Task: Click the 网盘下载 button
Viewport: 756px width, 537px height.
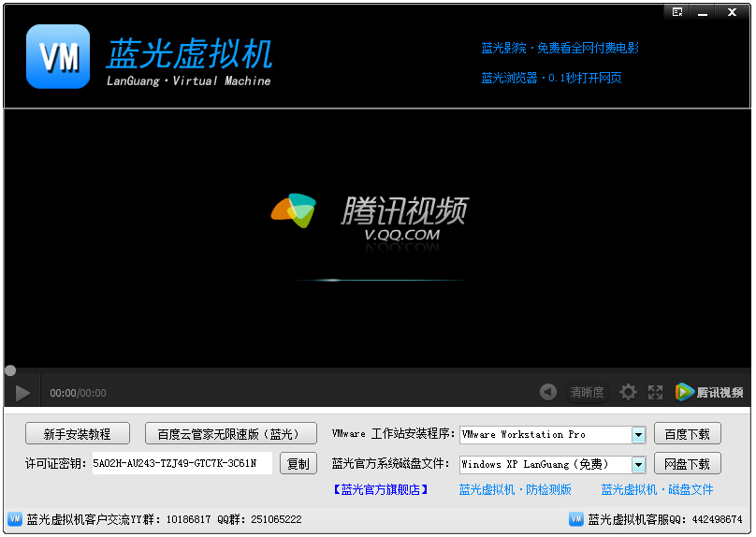Action: (x=687, y=463)
